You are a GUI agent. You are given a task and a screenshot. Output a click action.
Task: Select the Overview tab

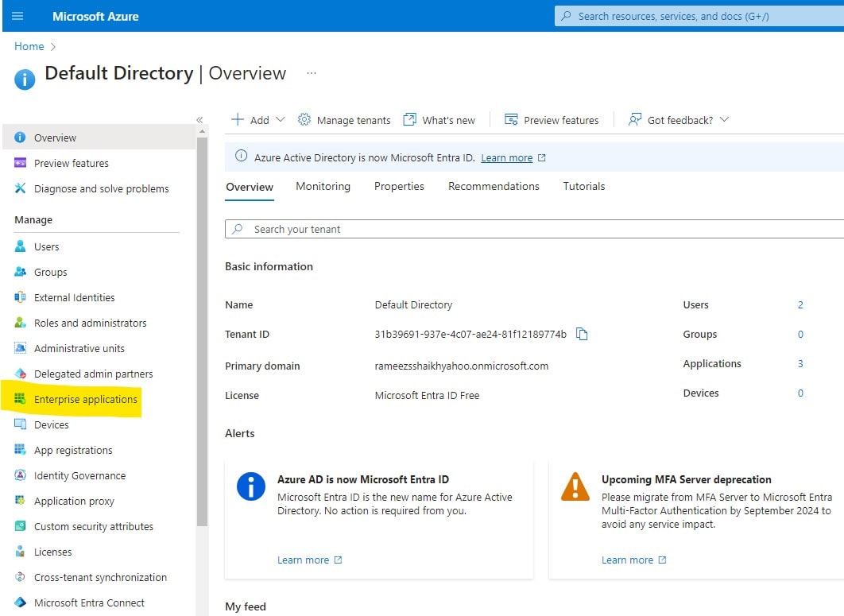[x=250, y=187]
